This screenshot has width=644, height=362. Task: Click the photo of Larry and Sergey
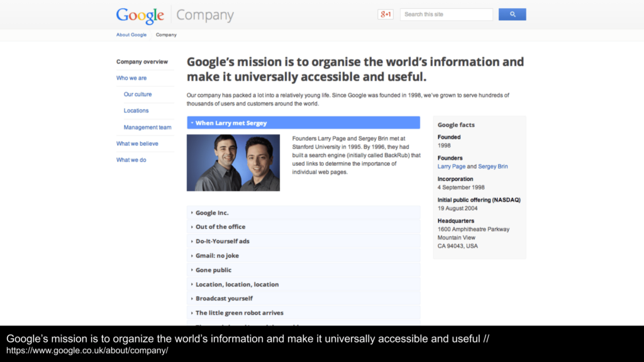pyautogui.click(x=233, y=163)
